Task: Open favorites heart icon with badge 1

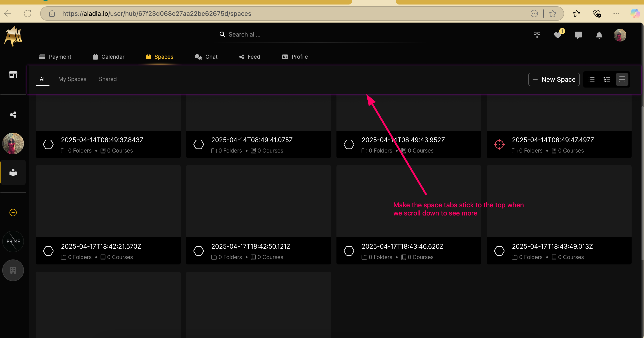Action: pyautogui.click(x=558, y=35)
